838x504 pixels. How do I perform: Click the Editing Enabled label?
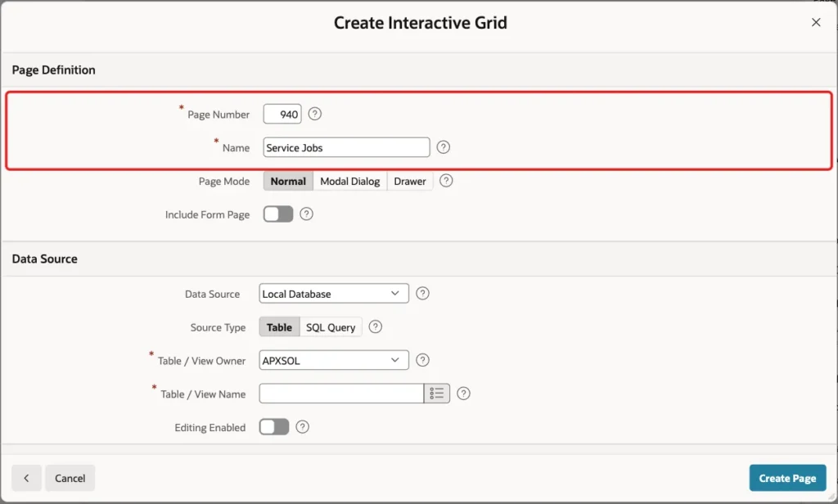pyautogui.click(x=210, y=428)
